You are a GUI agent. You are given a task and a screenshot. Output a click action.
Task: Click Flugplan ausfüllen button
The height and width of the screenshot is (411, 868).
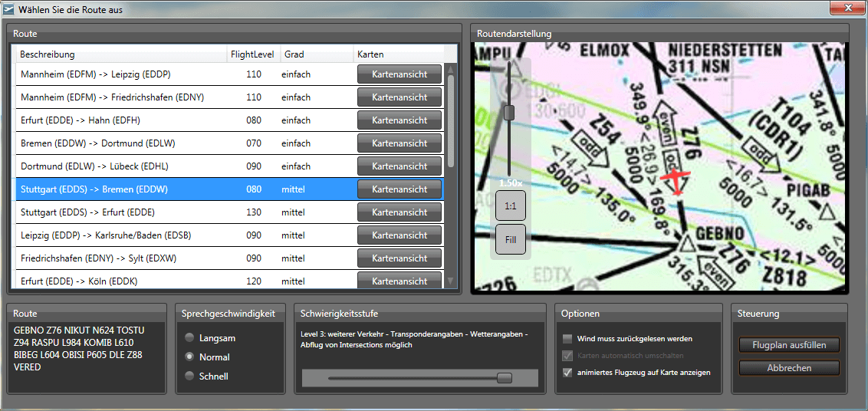pyautogui.click(x=789, y=345)
